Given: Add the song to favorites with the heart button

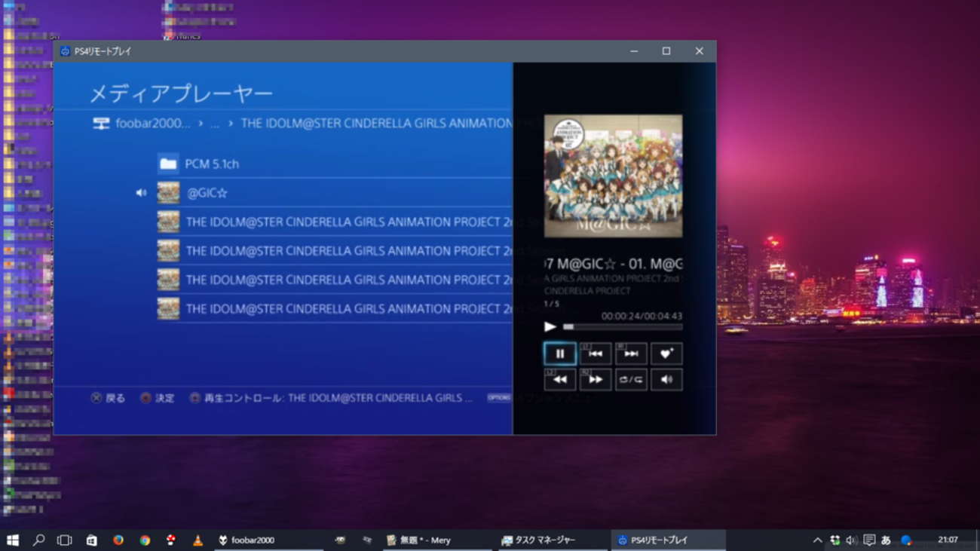Looking at the screenshot, I should click(666, 354).
